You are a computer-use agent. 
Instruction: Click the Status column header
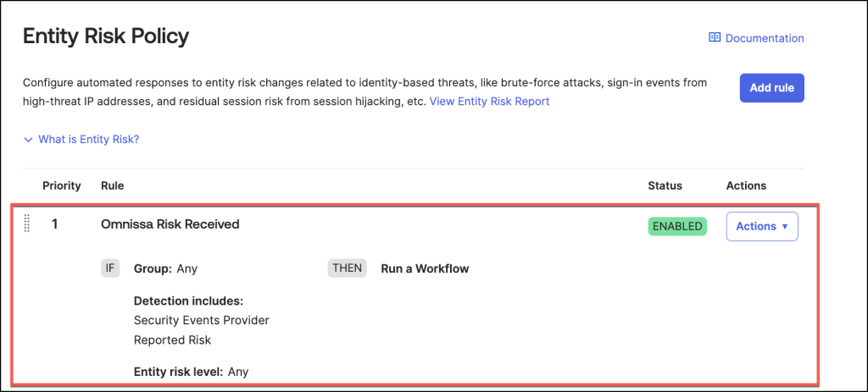coord(665,185)
